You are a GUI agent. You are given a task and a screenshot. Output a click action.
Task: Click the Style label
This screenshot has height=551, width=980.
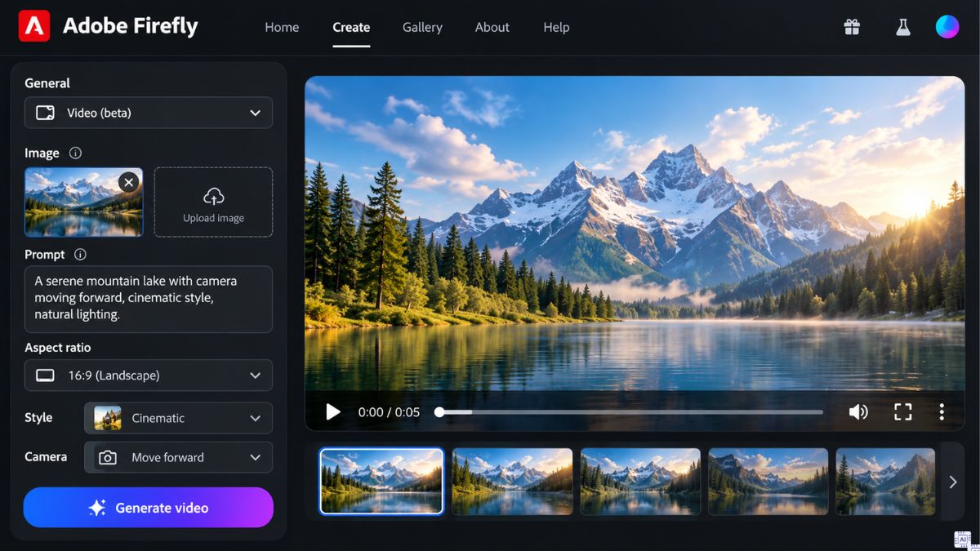(x=38, y=417)
